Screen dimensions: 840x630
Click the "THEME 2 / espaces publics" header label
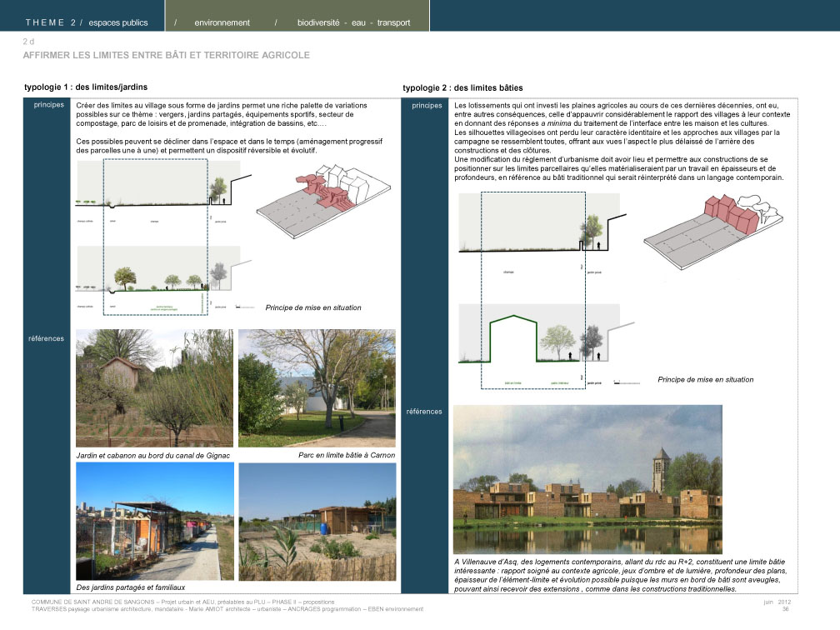[x=87, y=22]
